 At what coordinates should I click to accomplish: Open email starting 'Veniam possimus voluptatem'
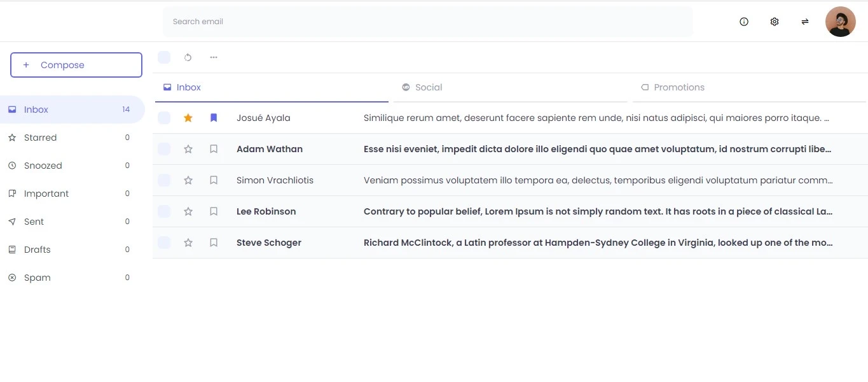(x=598, y=180)
